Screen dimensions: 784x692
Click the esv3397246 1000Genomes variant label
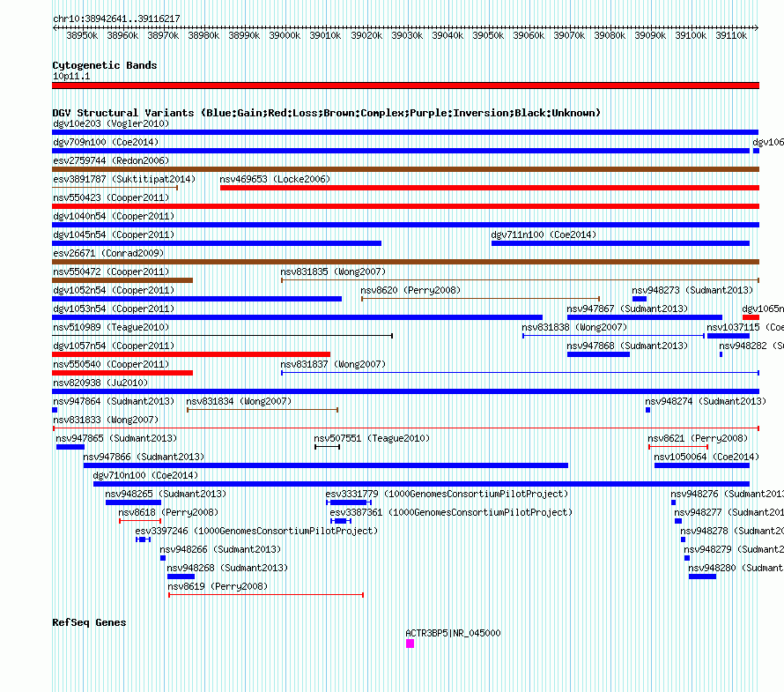click(x=256, y=531)
